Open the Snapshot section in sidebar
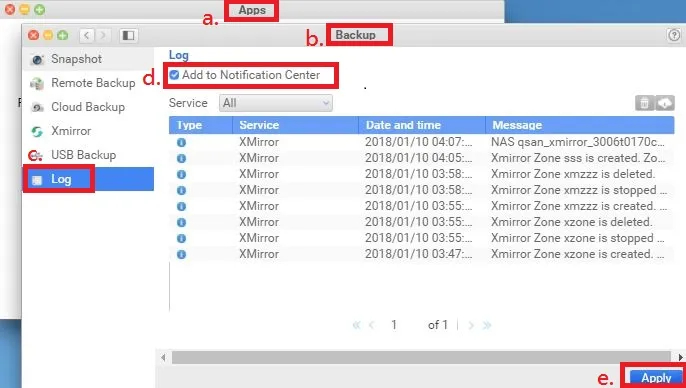Screen dimensions: 686x388 (88, 59)
